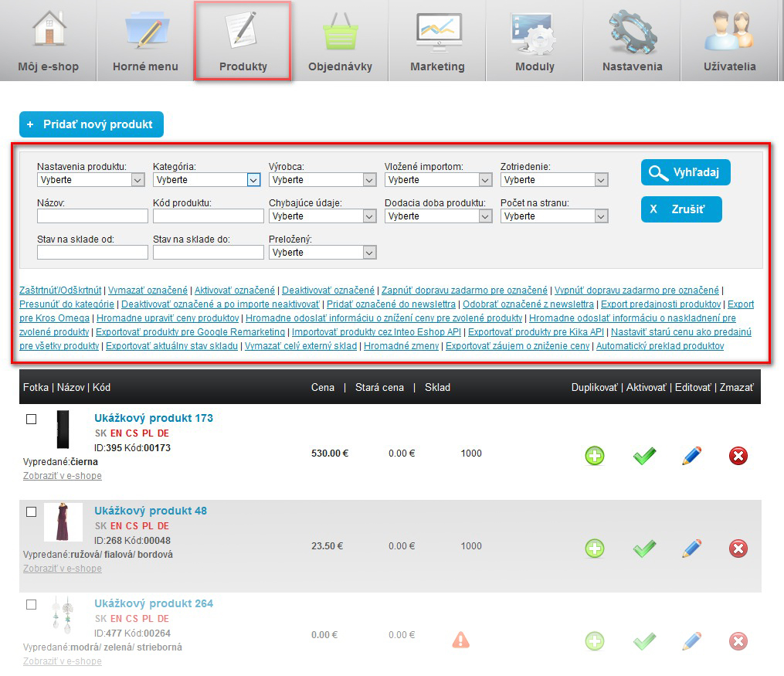This screenshot has height=676, width=784.
Task: Click the warning triangle for produkt 264
Action: [460, 640]
